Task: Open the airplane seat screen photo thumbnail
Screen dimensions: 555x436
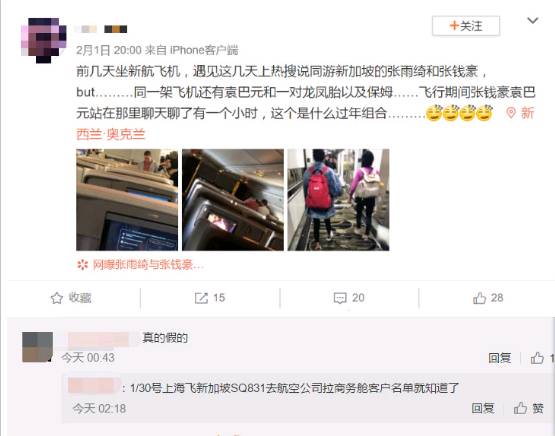Action: click(127, 200)
